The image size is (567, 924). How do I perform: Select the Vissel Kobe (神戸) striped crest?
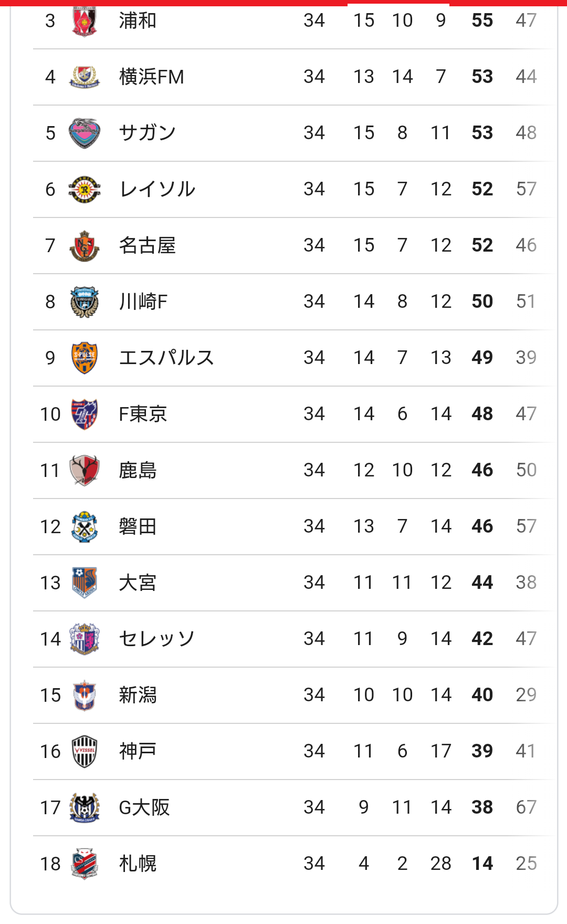pos(85,751)
